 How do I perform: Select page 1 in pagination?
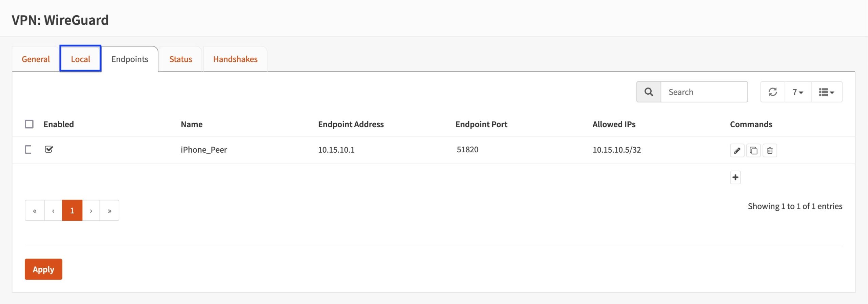point(72,211)
